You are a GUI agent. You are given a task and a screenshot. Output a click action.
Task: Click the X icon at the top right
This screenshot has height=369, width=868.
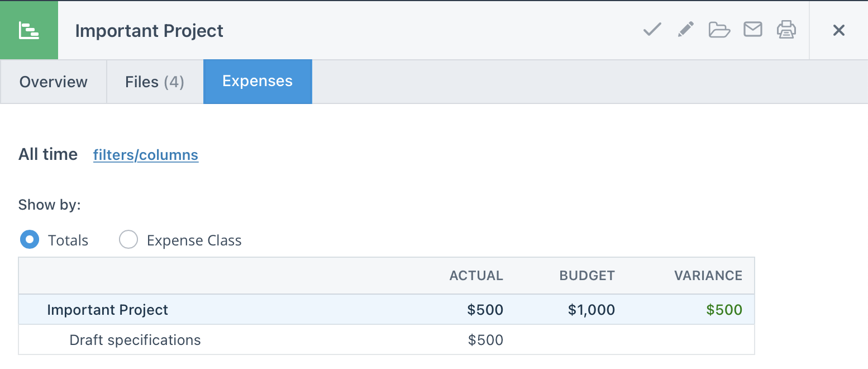[839, 30]
